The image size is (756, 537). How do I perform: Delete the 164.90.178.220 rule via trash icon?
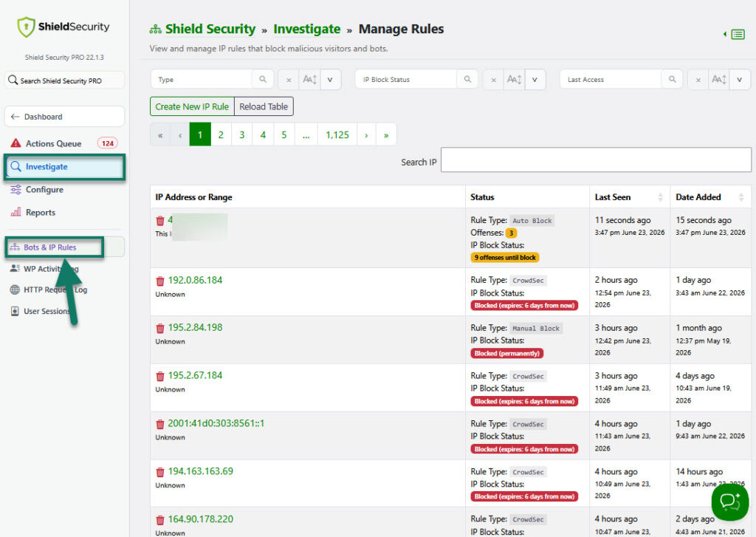tap(160, 520)
